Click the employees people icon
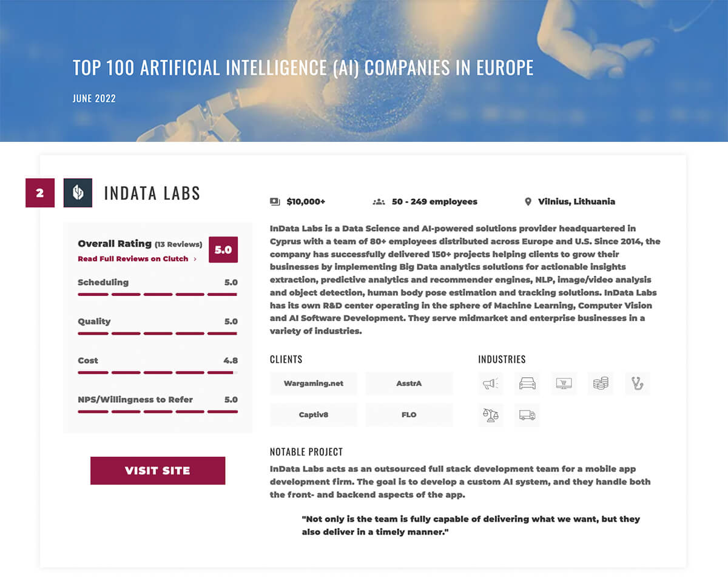 [x=379, y=201]
